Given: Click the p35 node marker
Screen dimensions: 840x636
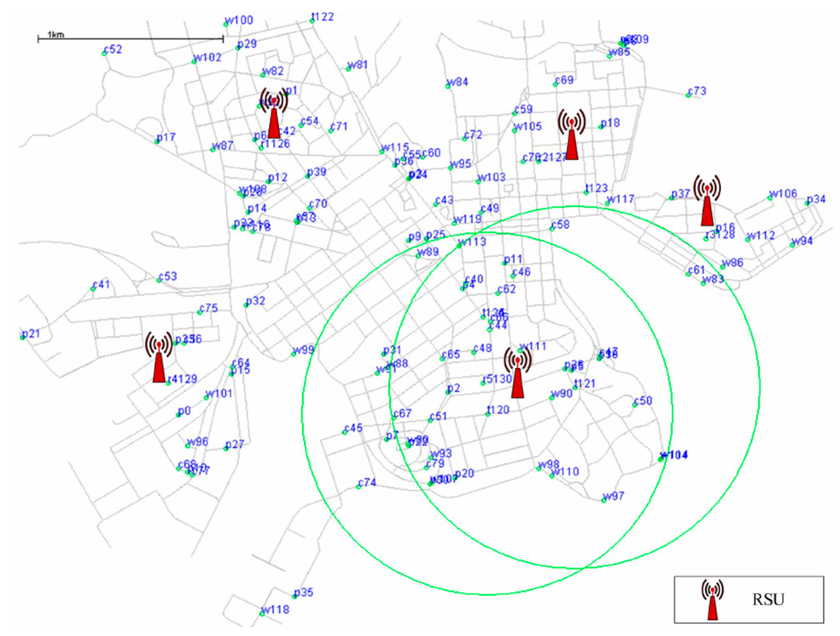Looking at the screenshot, I should tap(294, 596).
